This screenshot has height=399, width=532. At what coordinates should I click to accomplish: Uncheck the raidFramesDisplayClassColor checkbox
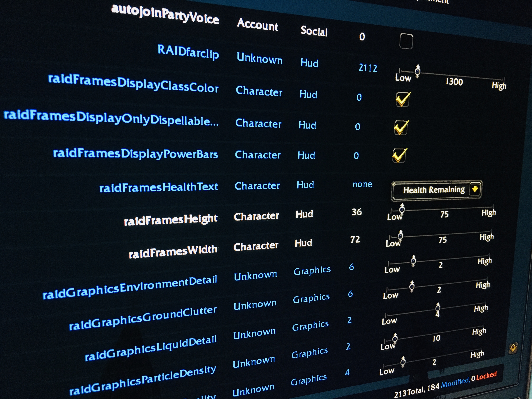click(x=402, y=99)
